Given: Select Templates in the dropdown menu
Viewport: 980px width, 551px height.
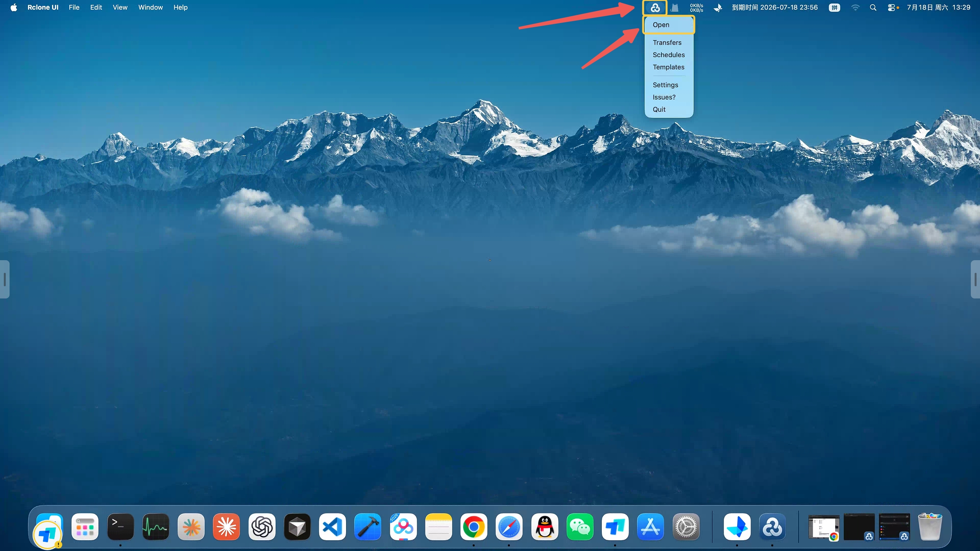Looking at the screenshot, I should (669, 67).
